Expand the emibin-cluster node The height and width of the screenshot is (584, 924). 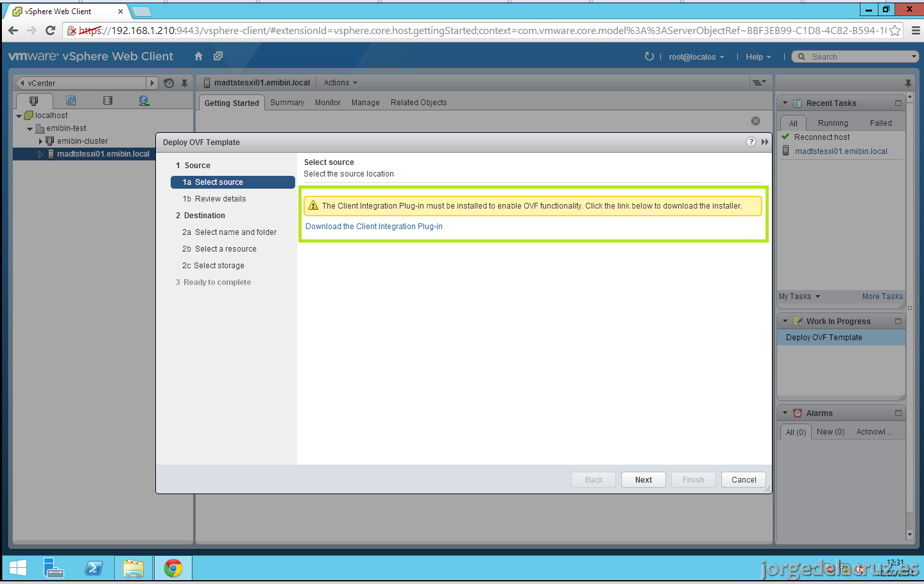click(x=40, y=141)
